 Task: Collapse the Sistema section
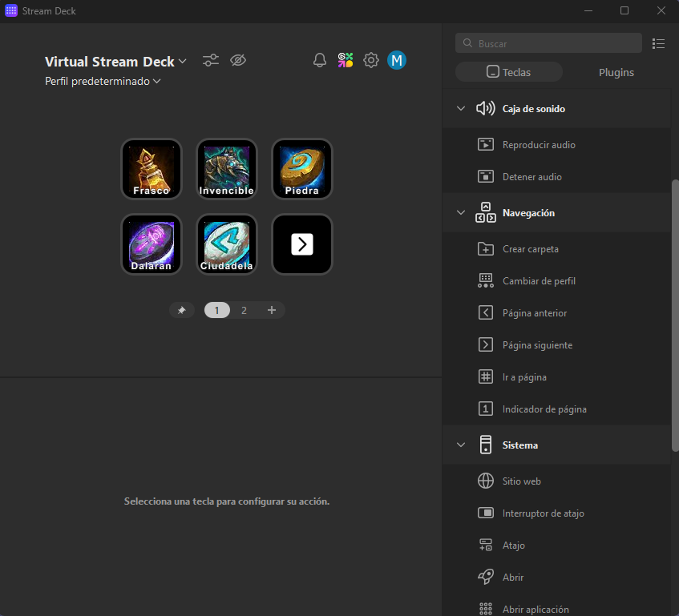[461, 445]
